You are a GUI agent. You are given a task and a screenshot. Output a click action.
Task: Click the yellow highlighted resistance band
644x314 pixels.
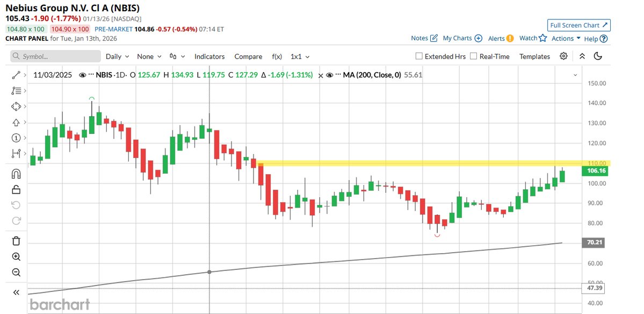click(433, 163)
